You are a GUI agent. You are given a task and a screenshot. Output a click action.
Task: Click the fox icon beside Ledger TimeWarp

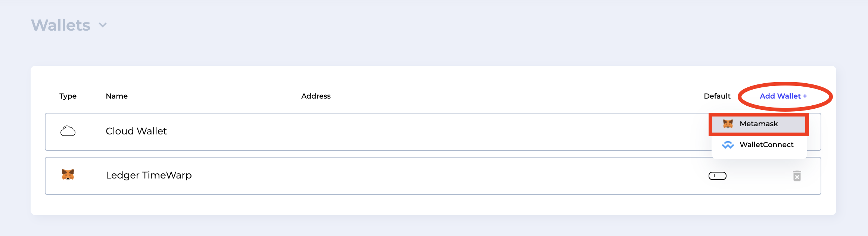pos(68,174)
